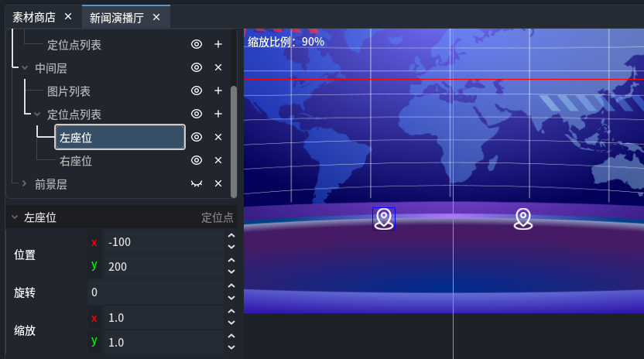Image resolution: width=644 pixels, height=359 pixels.
Task: Show the hidden 前景层 layer
Action: coord(197,183)
